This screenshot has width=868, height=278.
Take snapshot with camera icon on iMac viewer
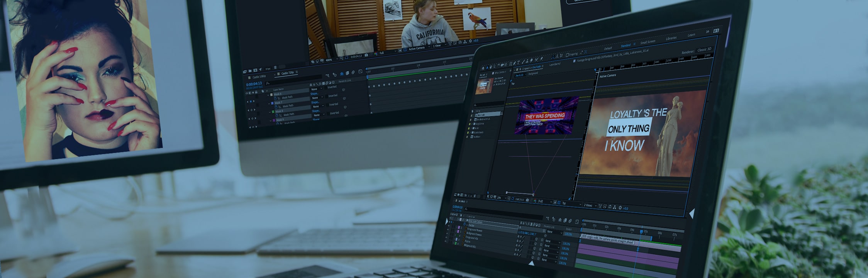[x=366, y=55]
